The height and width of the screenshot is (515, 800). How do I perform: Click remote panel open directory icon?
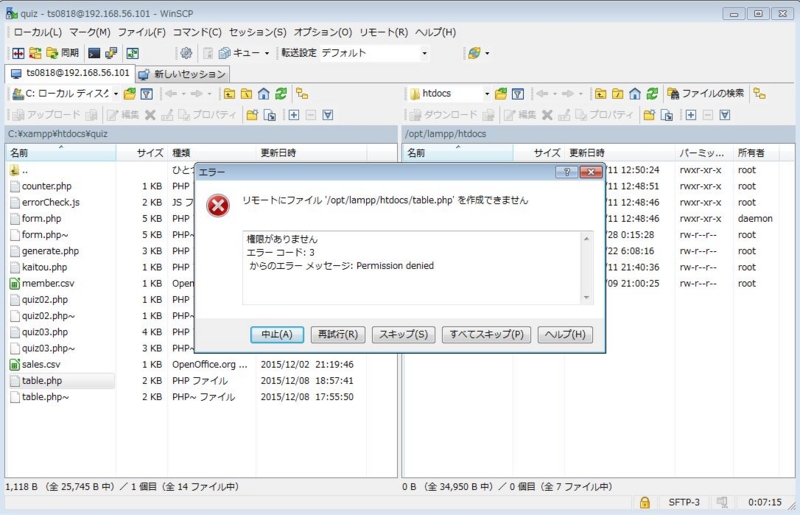click(x=501, y=94)
